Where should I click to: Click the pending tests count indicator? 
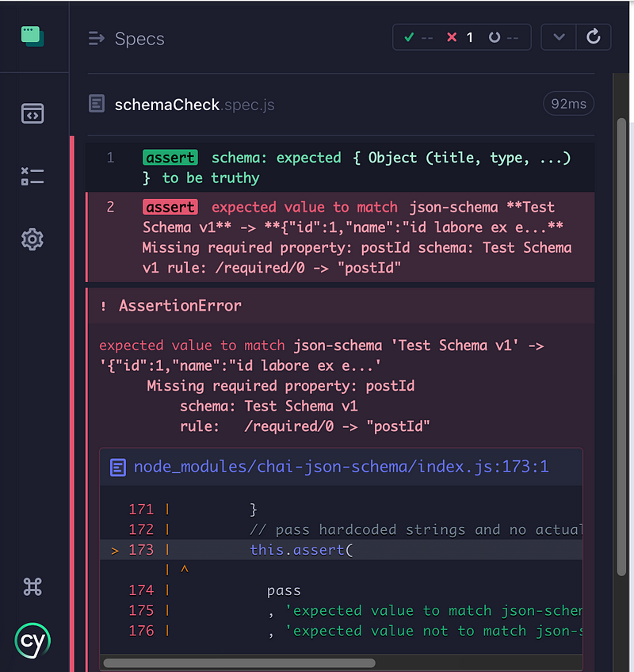coord(504,37)
